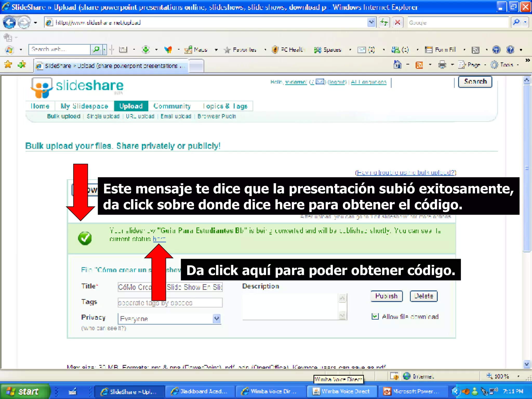Click the Delete button
This screenshot has height=399, width=532.
(424, 296)
